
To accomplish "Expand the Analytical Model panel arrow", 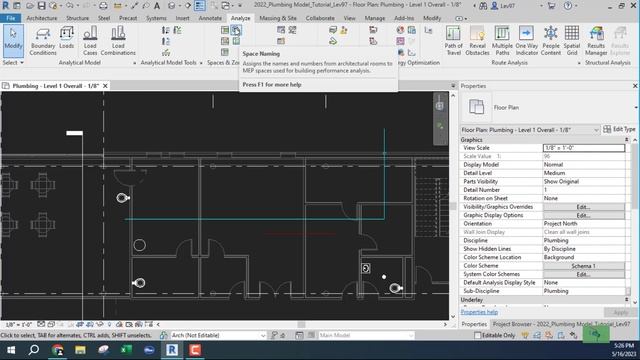I will 134,63.
